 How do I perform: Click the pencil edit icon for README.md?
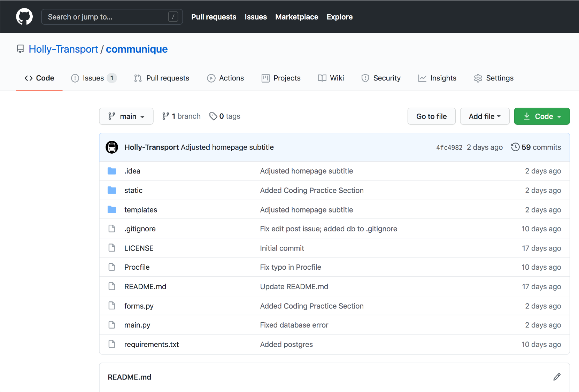click(x=557, y=377)
